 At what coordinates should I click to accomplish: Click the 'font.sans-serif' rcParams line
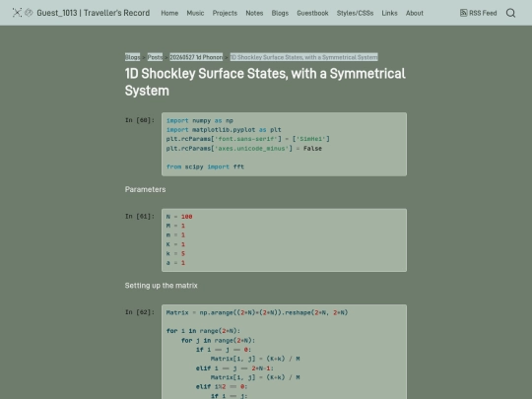click(x=248, y=139)
